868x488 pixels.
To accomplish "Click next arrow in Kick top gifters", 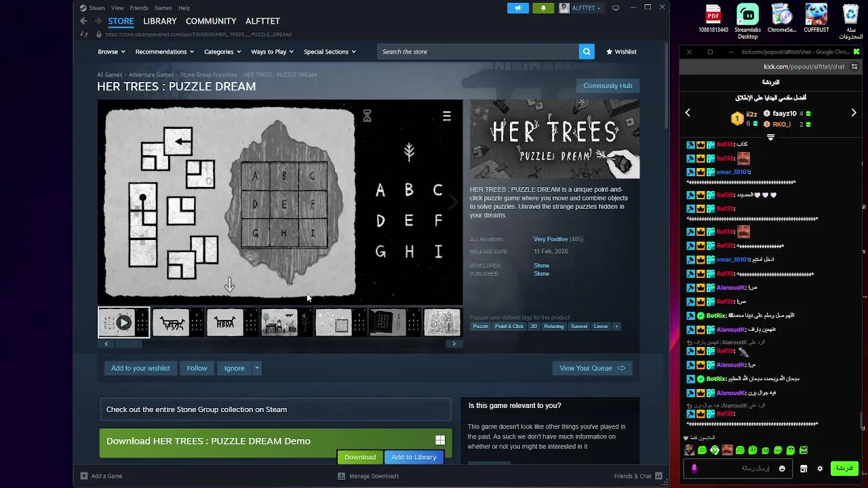I will (x=853, y=113).
